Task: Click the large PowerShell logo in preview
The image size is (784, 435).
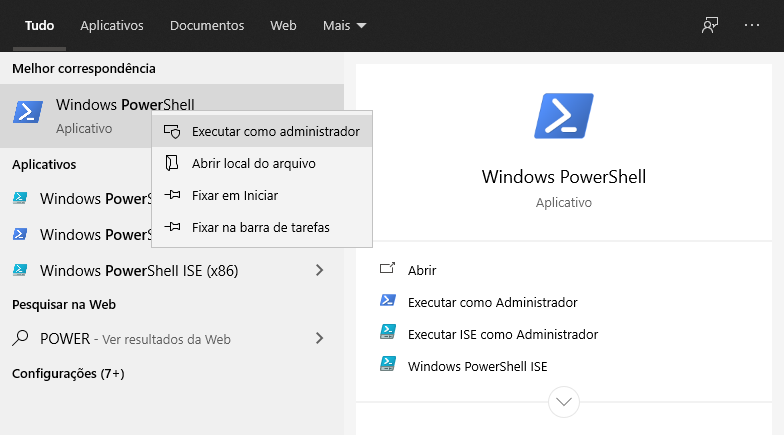Action: pos(564,116)
